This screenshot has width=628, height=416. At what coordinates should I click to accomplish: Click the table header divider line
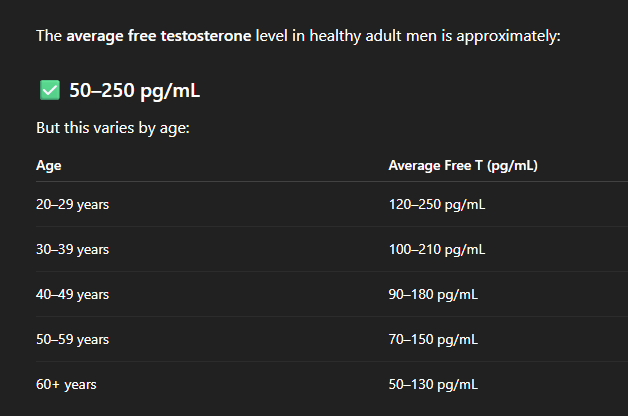332,181
